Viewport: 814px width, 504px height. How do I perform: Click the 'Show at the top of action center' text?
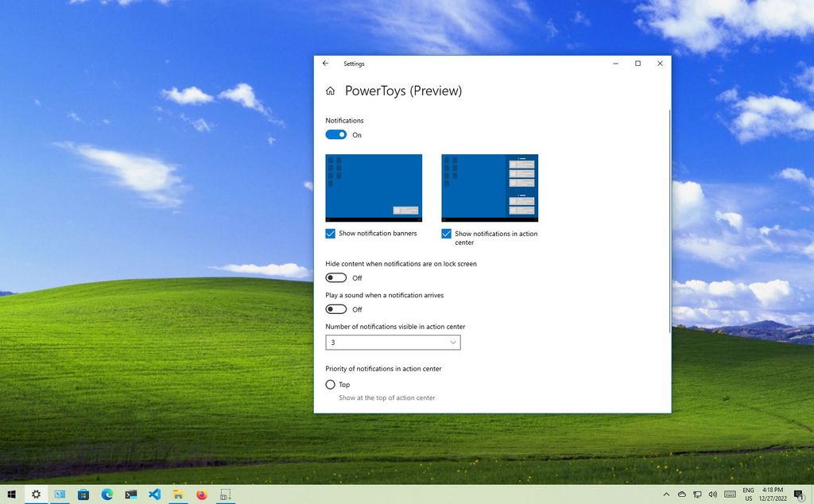(x=387, y=397)
